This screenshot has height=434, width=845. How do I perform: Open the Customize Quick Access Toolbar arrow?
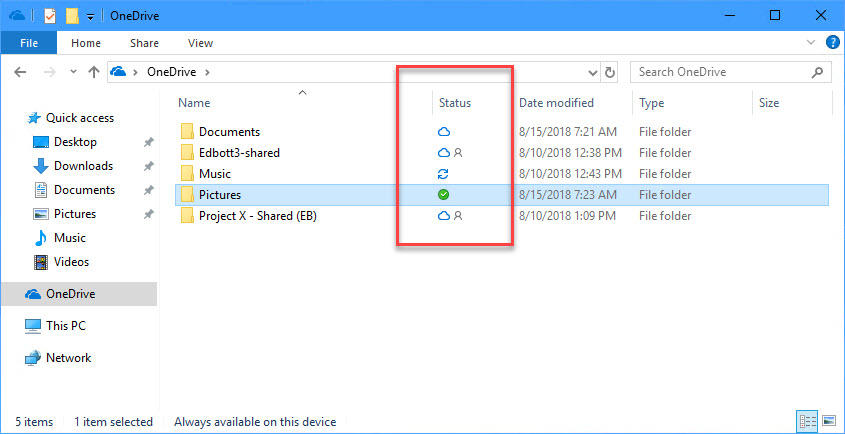point(90,16)
